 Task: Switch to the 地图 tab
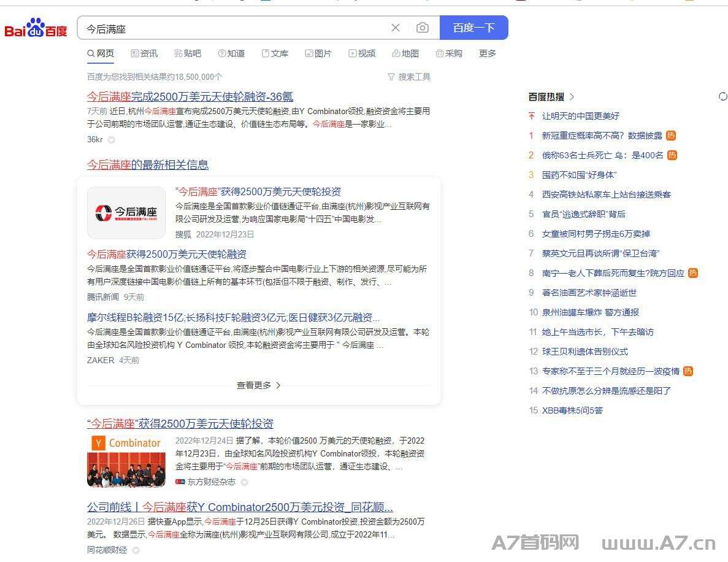[405, 54]
